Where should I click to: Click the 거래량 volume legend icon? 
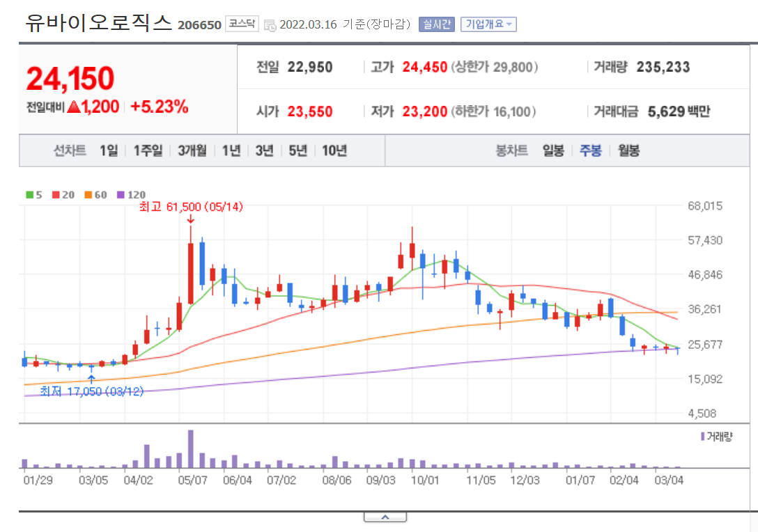(702, 437)
